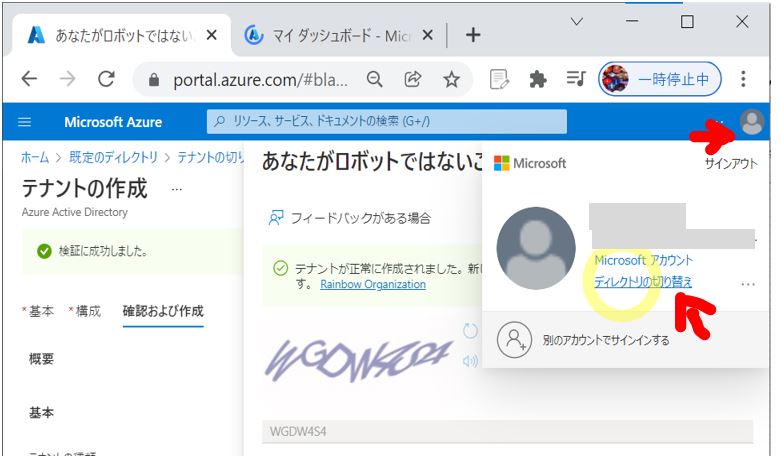Open the Rainbow Organization link
This screenshot has width=779, height=461.
(373, 284)
